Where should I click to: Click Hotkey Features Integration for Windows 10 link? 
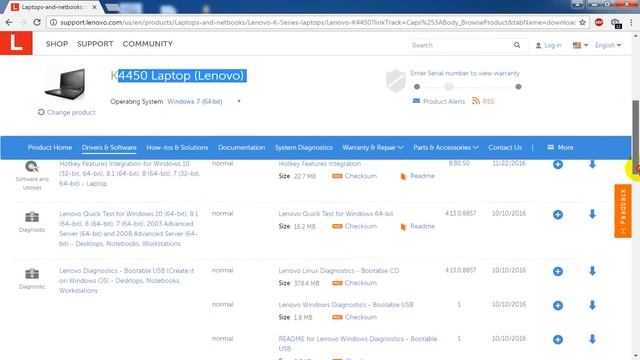click(130, 173)
